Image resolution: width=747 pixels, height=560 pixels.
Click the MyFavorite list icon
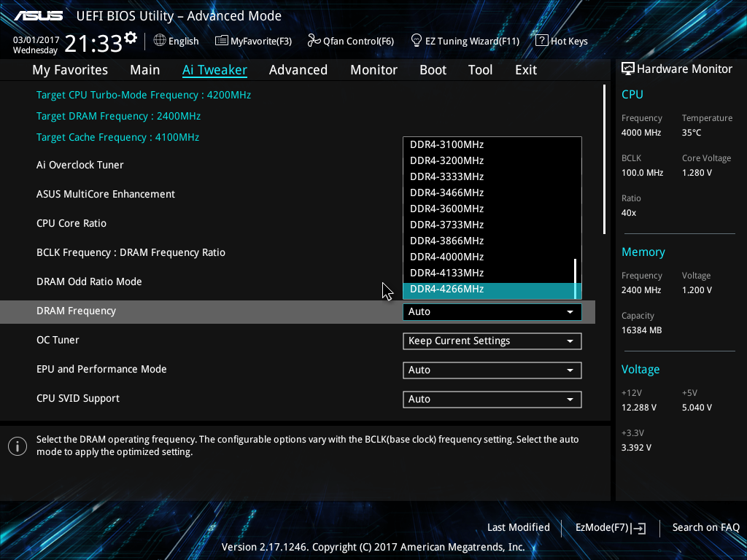point(222,41)
